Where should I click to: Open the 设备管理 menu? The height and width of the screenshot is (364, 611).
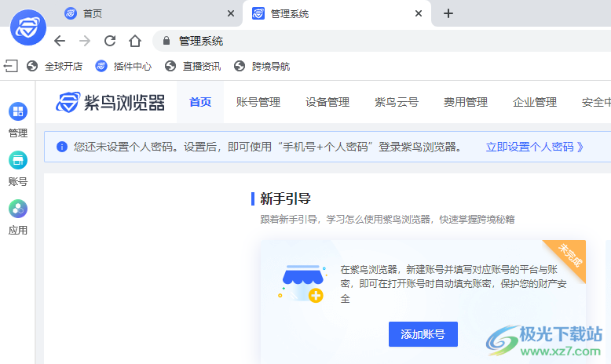point(327,103)
